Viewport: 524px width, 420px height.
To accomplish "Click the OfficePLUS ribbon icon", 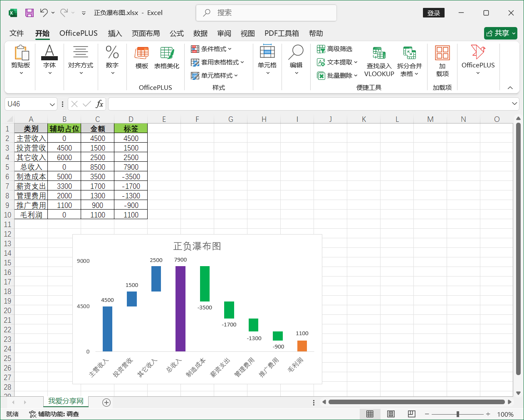I will pos(477,61).
